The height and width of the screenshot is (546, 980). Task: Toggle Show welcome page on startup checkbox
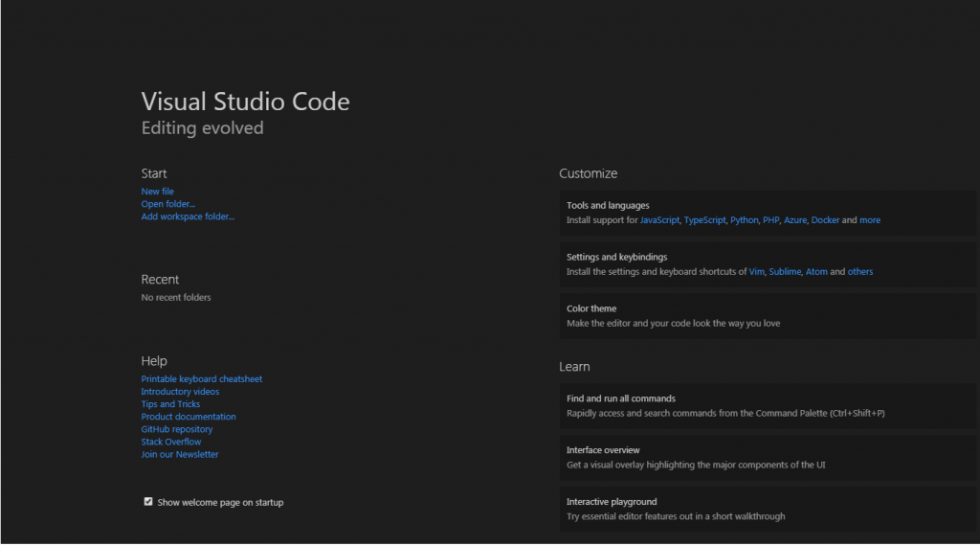[x=148, y=501]
